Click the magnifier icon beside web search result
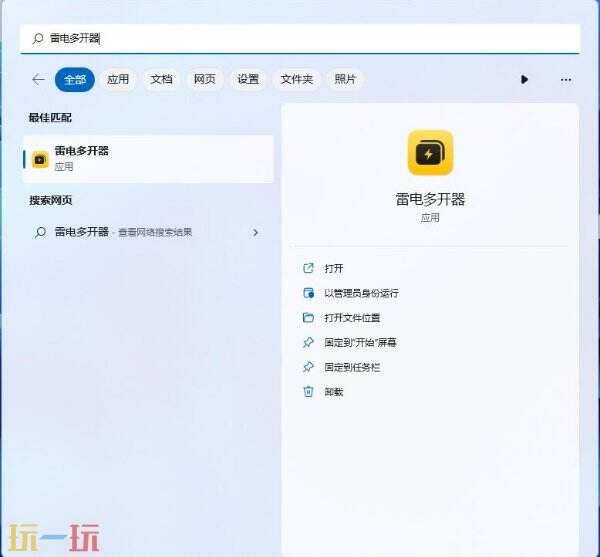 tap(40, 232)
